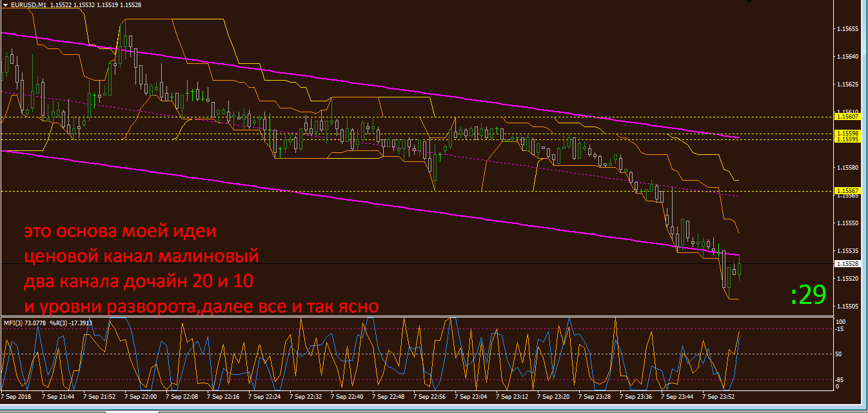Click the 100 level on the indicator scale

click(841, 321)
